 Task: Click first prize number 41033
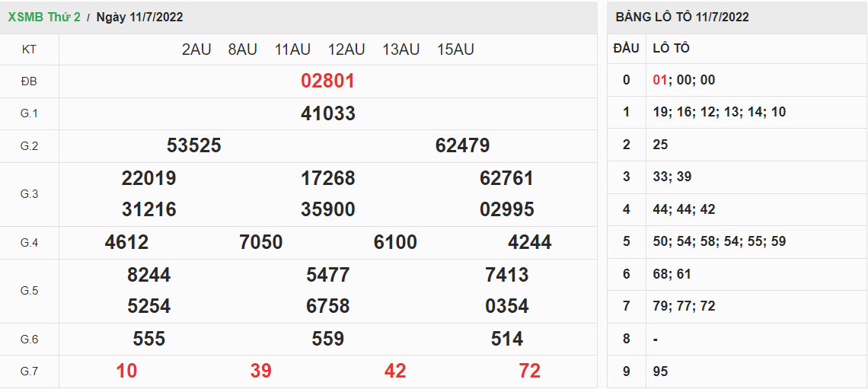click(x=327, y=113)
